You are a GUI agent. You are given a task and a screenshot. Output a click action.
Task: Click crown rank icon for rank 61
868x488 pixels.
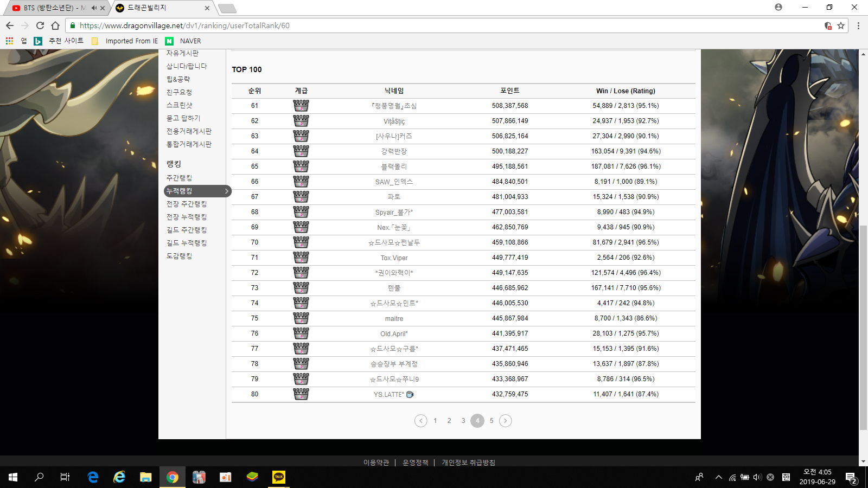click(301, 106)
